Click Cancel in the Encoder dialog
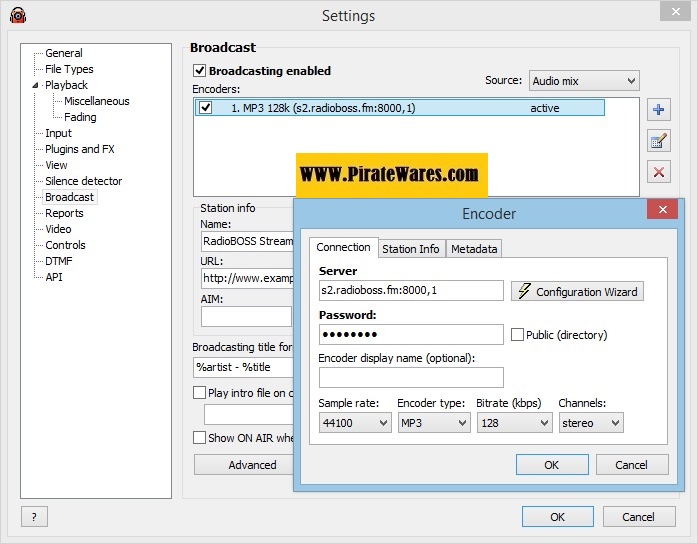Screen dimensions: 698x544 tap(631, 465)
